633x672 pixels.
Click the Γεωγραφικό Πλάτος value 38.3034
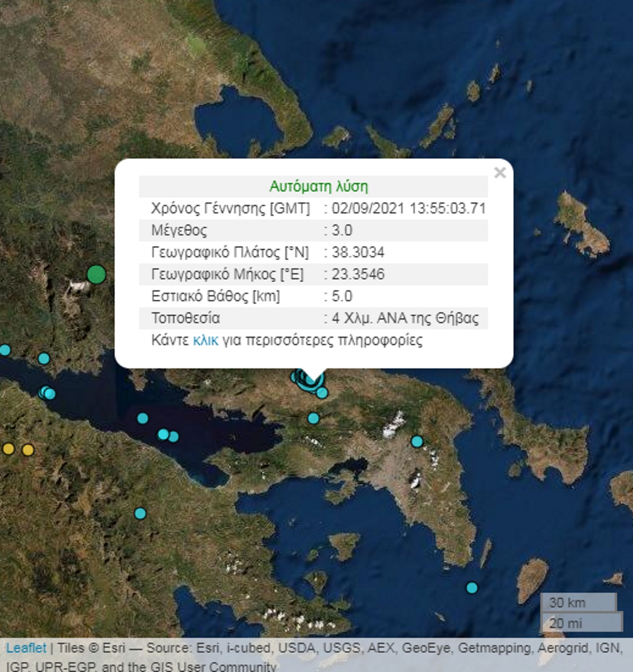(x=358, y=252)
